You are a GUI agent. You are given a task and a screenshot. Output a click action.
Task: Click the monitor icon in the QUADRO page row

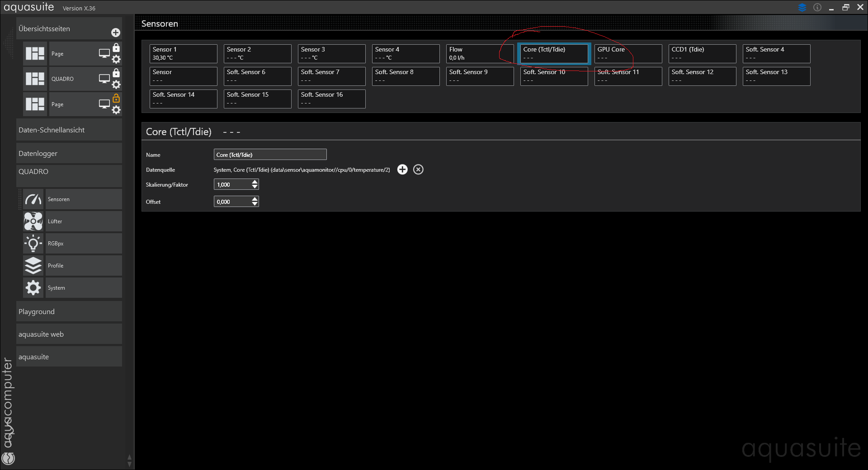[104, 79]
